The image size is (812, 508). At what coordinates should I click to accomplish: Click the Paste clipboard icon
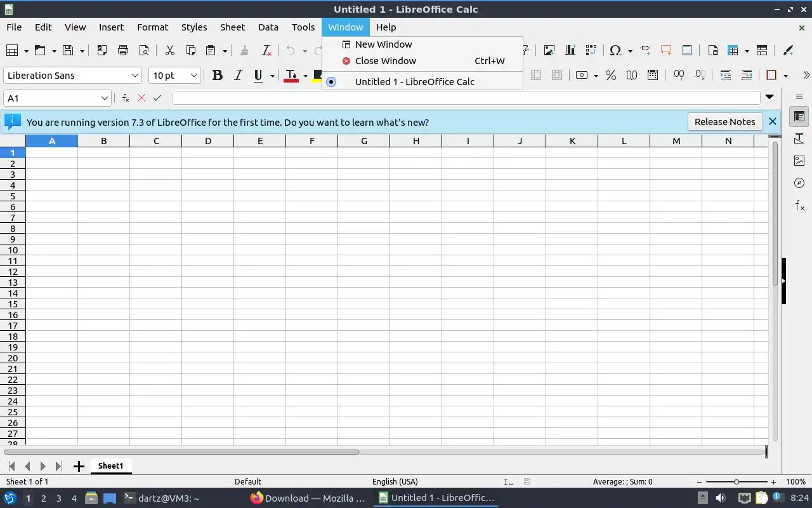click(x=211, y=50)
